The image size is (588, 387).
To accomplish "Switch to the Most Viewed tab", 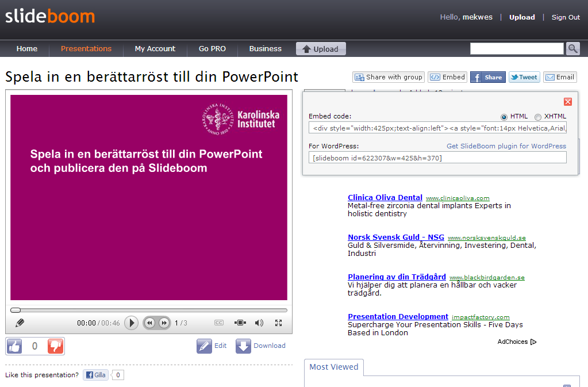I will pyautogui.click(x=334, y=367).
